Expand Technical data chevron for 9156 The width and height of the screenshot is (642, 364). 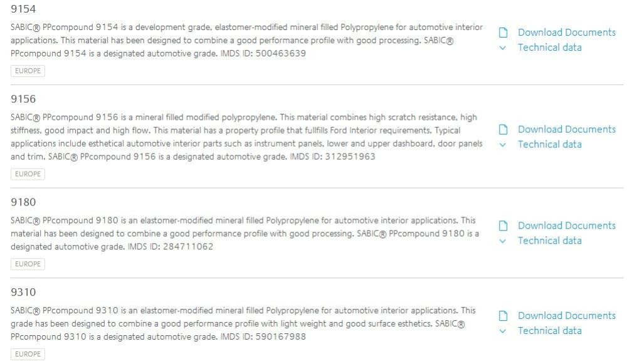click(502, 145)
